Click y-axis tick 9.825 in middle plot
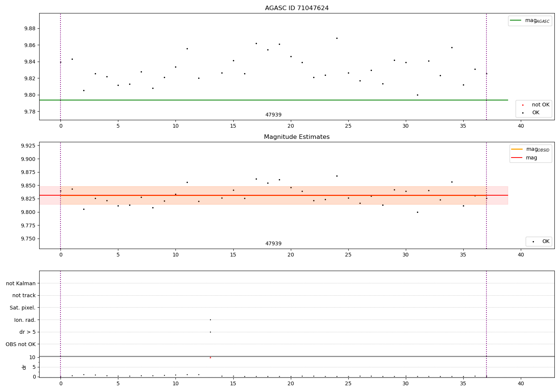560x392 pixels. [28, 199]
